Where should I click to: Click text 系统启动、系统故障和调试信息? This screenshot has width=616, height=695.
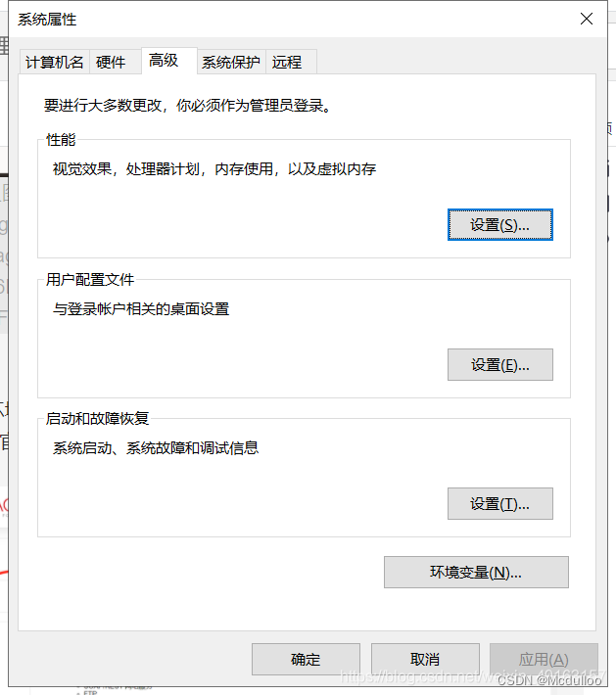[156, 448]
